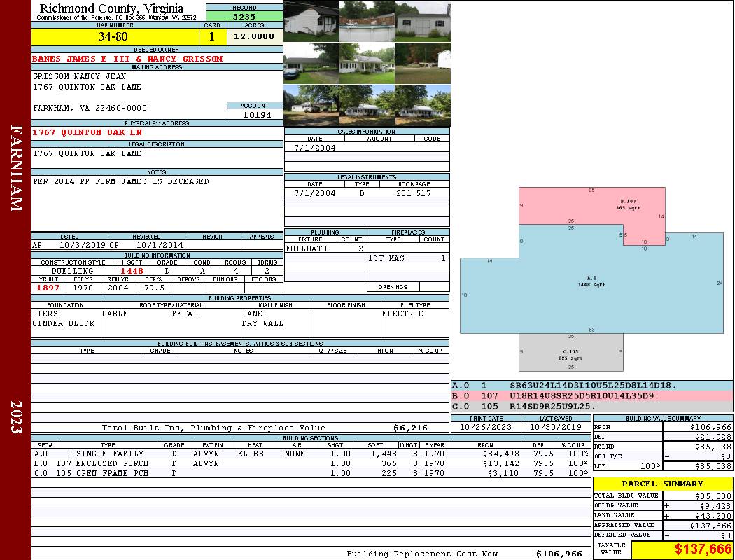Viewport: 735px width, 560px height.
Task: Select legal instrument book/page 231 517
Action: [414, 193]
